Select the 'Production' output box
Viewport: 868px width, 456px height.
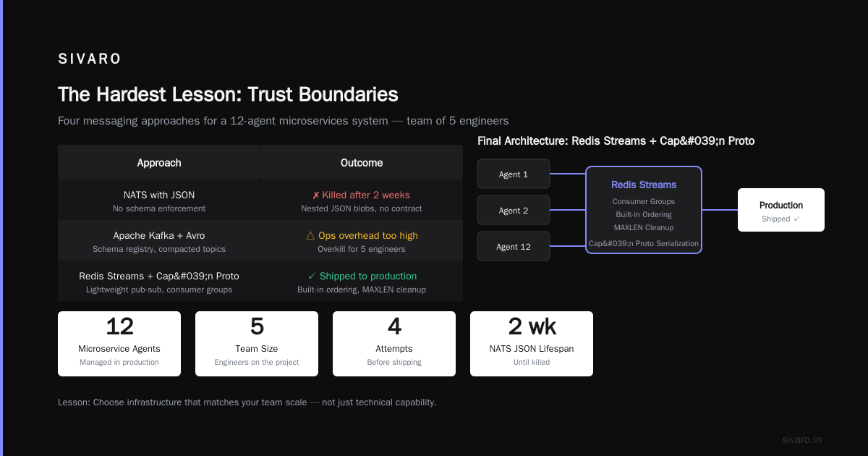tap(781, 210)
